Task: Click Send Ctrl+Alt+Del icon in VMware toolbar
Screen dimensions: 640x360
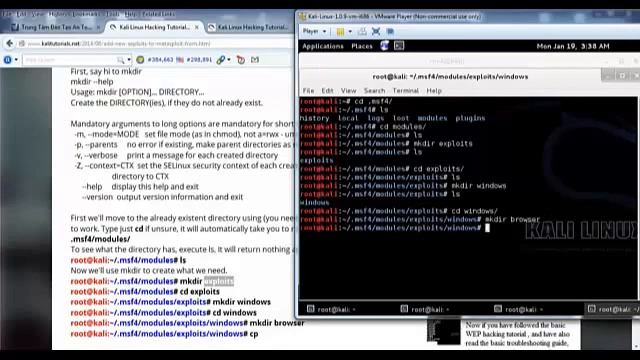Action: click(362, 31)
